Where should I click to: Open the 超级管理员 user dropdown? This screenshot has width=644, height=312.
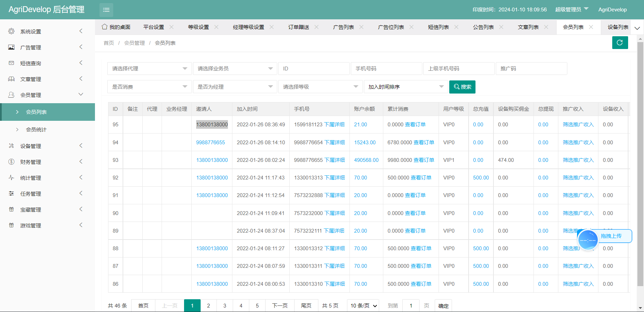click(571, 9)
